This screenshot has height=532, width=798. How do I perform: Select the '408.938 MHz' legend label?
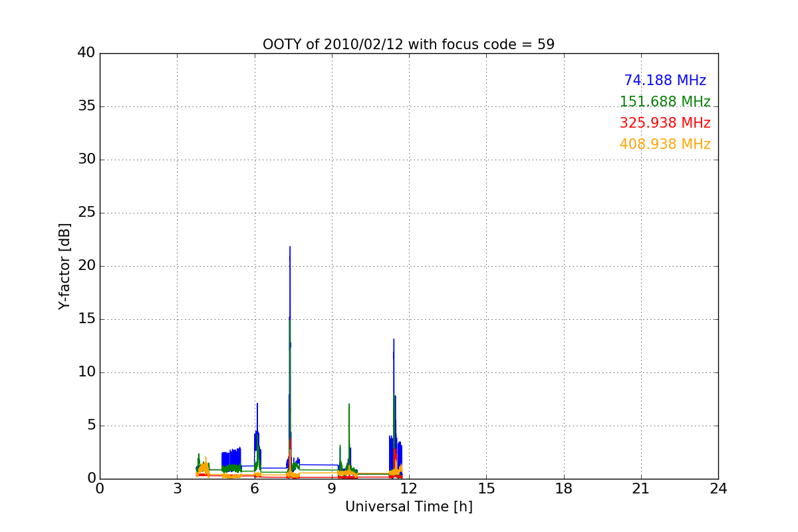pyautogui.click(x=665, y=144)
